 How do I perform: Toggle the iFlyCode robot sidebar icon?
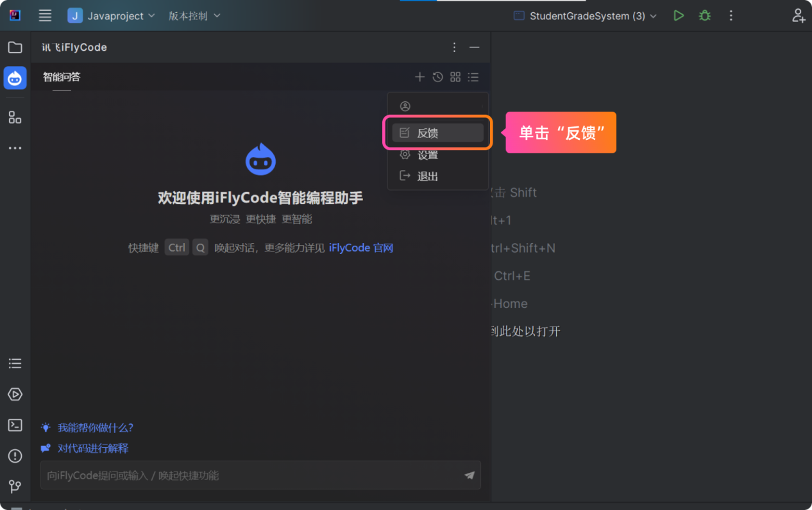pyautogui.click(x=15, y=78)
